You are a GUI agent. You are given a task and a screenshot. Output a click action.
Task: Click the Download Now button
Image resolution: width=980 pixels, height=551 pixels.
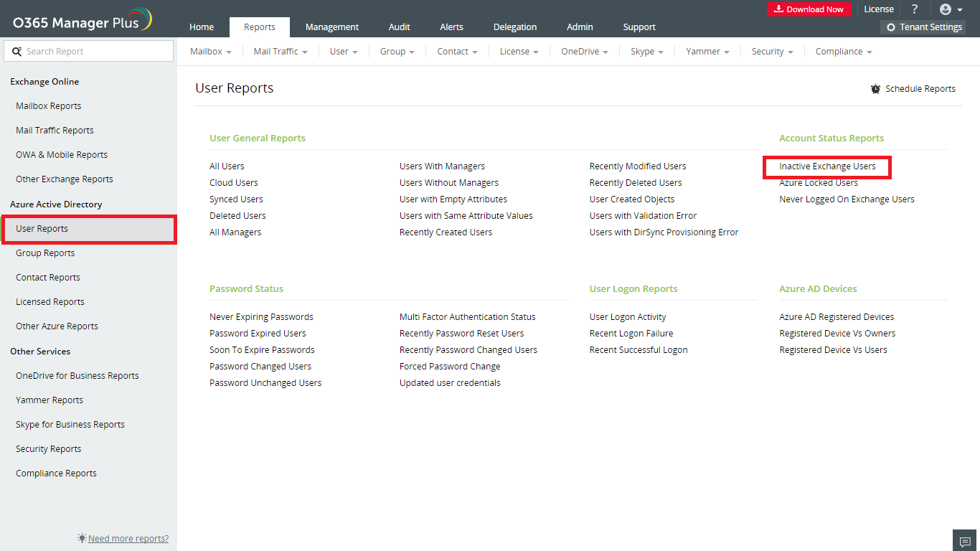pyautogui.click(x=809, y=9)
